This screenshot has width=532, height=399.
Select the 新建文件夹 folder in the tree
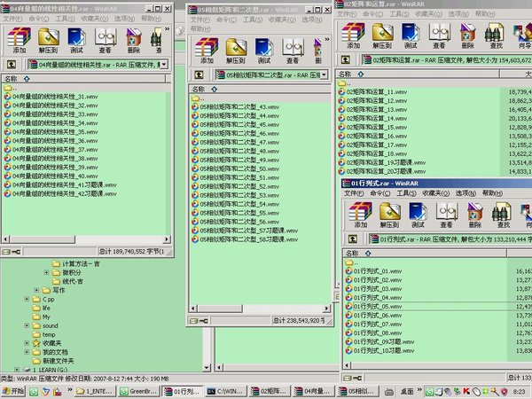59,361
